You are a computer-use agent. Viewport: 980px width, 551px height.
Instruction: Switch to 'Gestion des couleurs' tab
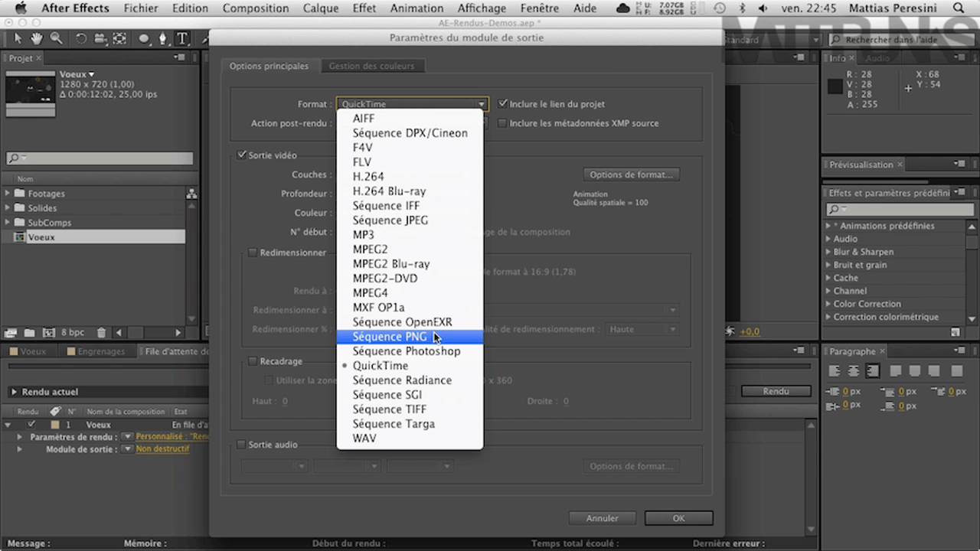click(x=371, y=66)
